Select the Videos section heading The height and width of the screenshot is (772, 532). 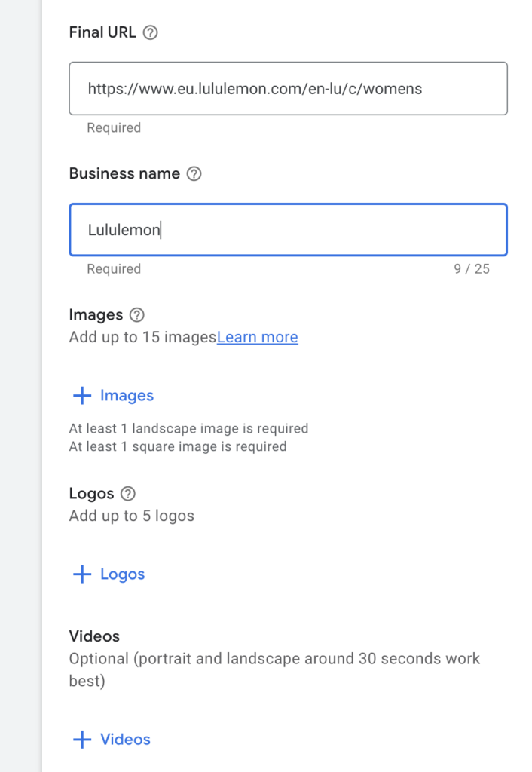94,636
